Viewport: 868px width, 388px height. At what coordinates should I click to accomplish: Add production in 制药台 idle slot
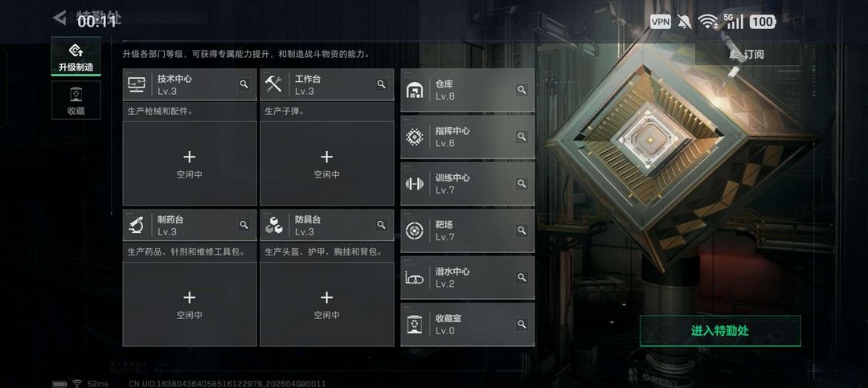pyautogui.click(x=190, y=304)
